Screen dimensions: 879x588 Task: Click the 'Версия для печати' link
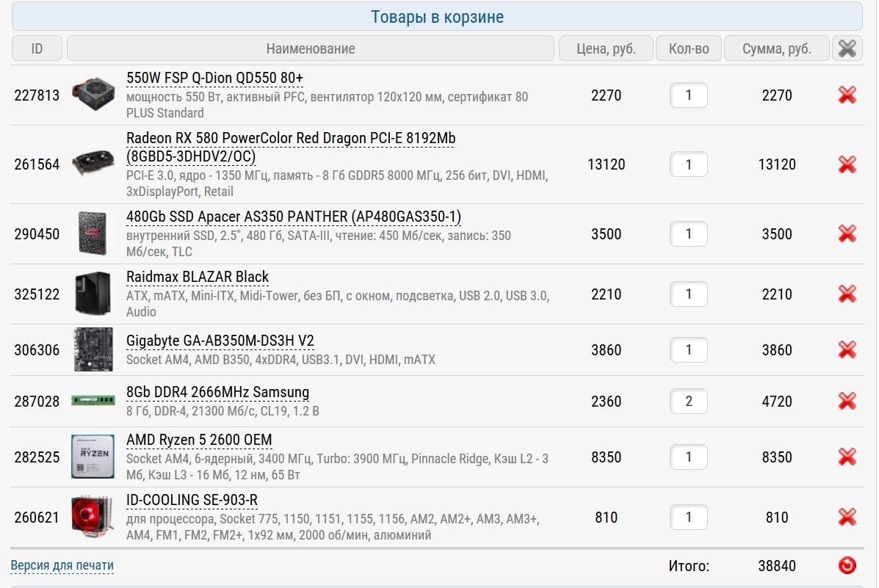[x=62, y=565]
